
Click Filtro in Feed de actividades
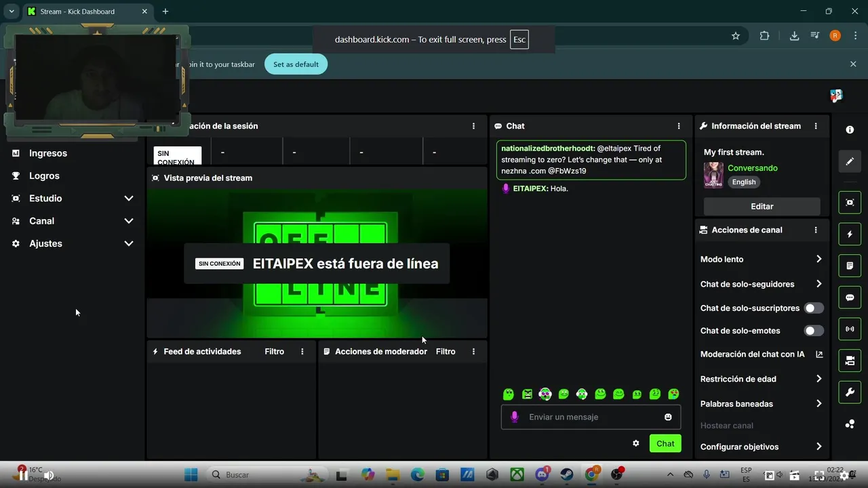(x=275, y=352)
